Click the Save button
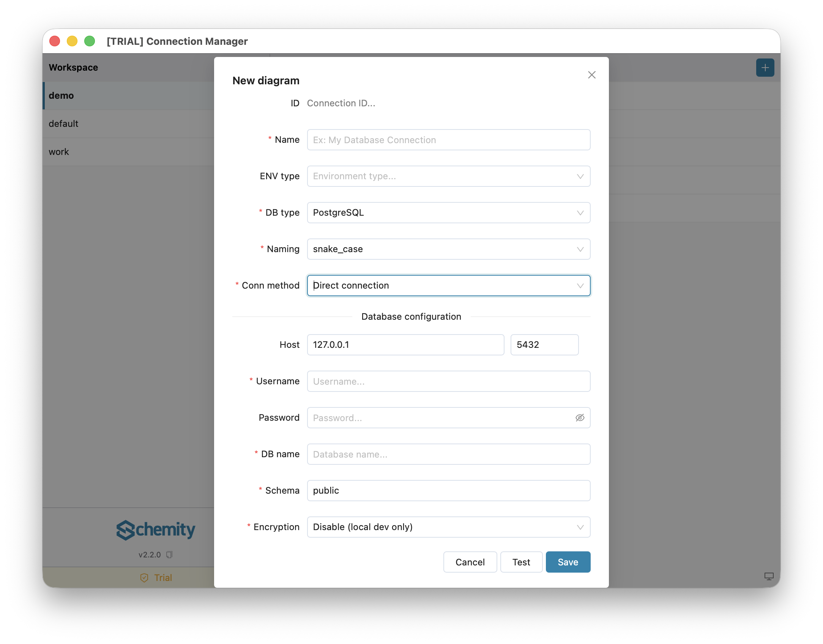 pyautogui.click(x=568, y=562)
